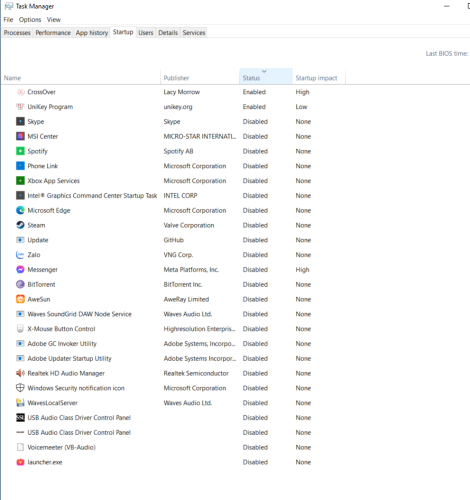Minimize the Task Manager window
Viewport: 470px width, 500px height.
(447, 6)
